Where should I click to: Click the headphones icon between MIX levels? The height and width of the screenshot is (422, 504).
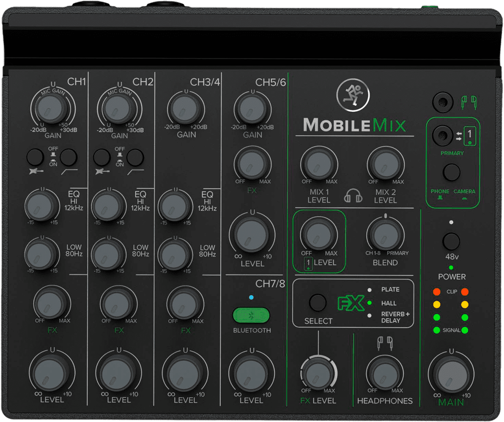(x=353, y=196)
